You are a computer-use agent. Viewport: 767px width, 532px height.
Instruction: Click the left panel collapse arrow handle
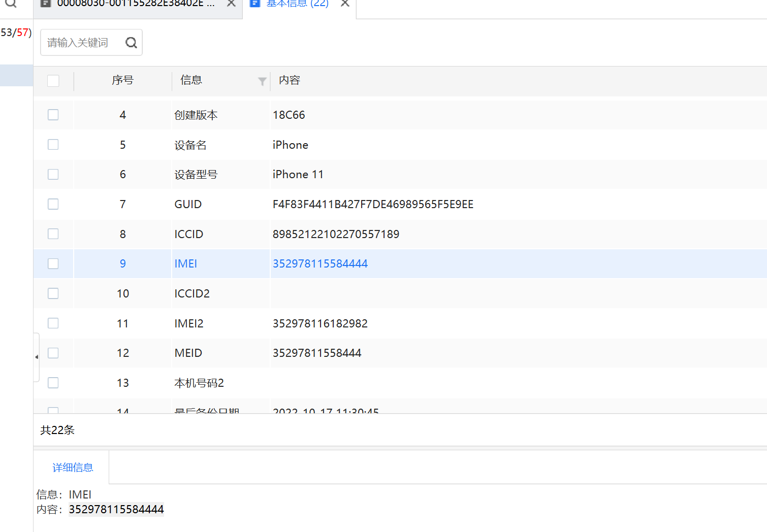click(x=37, y=357)
